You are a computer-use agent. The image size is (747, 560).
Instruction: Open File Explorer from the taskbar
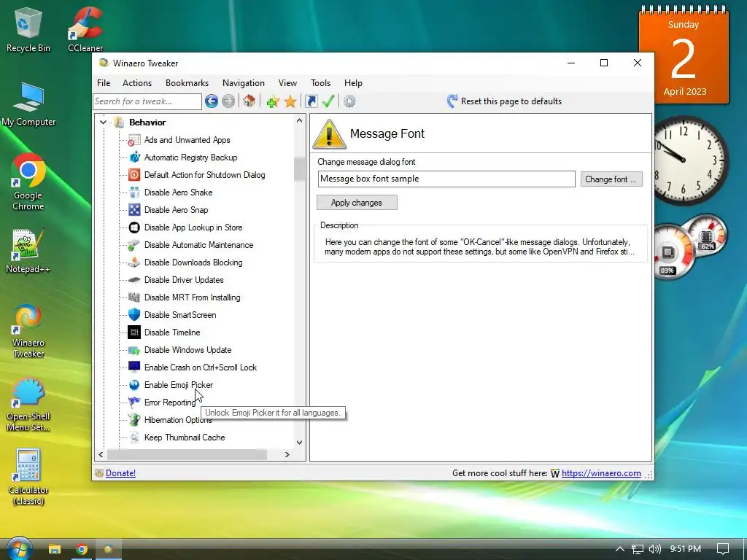55,549
